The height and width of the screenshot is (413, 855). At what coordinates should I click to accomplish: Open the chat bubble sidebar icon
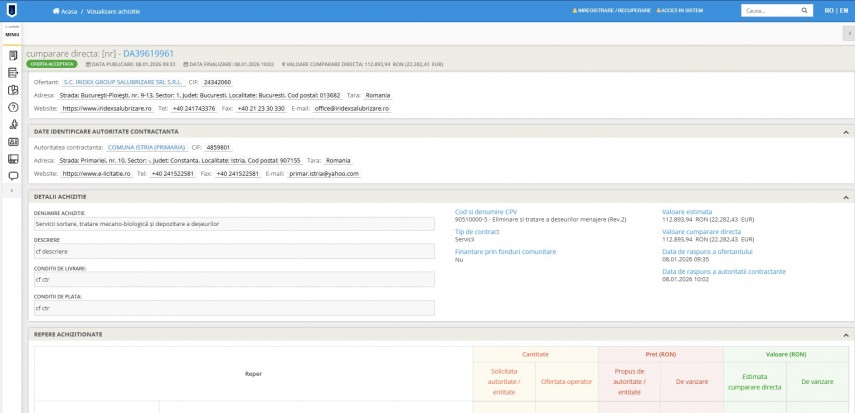tap(13, 175)
